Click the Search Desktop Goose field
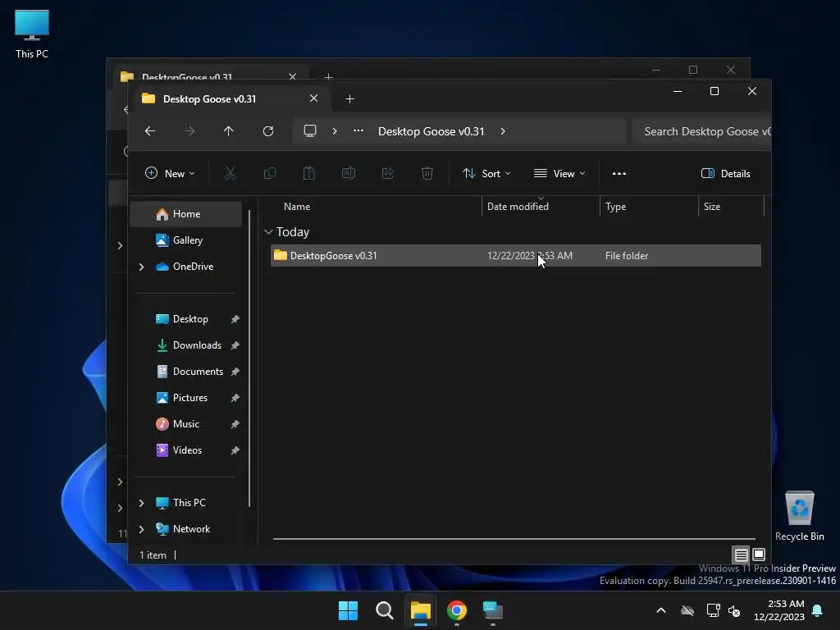The width and height of the screenshot is (840, 630). click(x=702, y=132)
